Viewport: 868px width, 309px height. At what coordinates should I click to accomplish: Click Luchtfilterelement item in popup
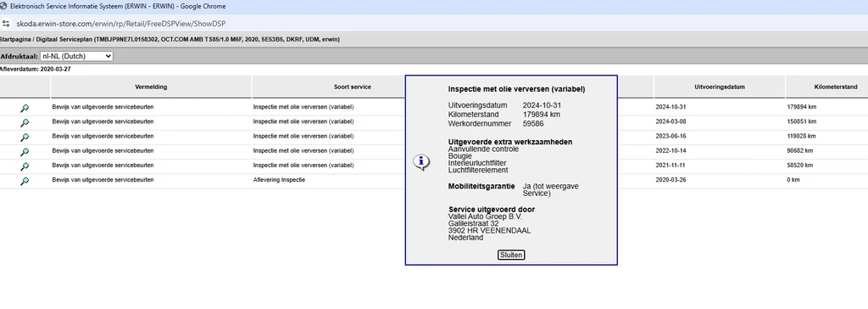tap(478, 171)
